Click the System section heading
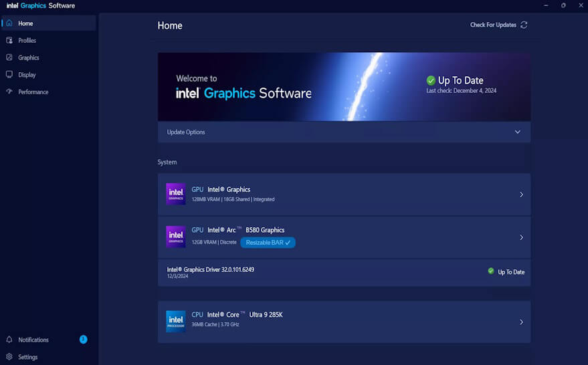 point(167,162)
